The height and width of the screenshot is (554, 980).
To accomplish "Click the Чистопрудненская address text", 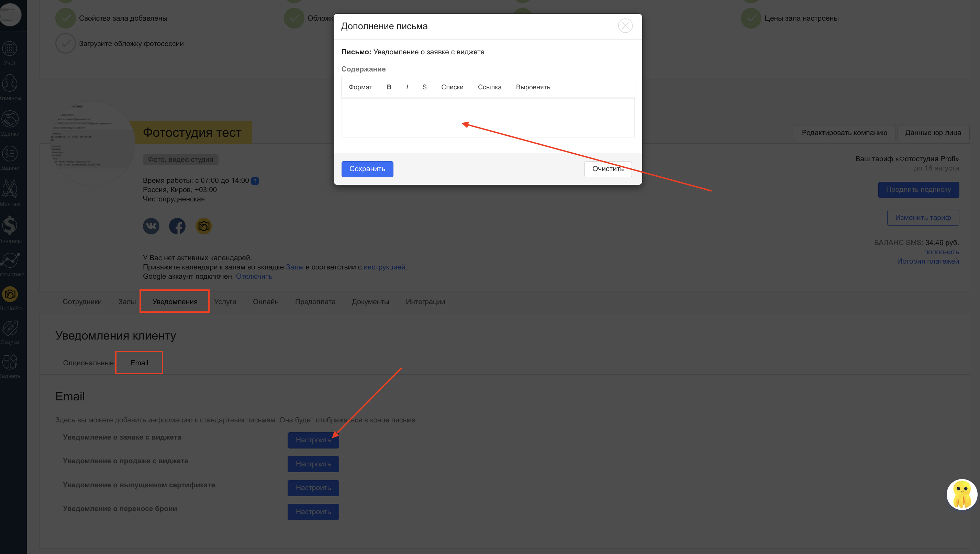I will (174, 199).
